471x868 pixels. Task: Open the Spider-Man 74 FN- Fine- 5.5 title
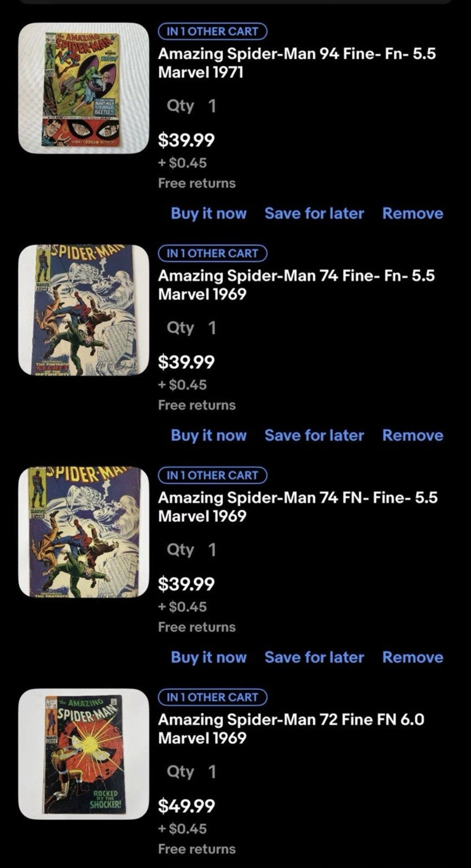[298, 507]
